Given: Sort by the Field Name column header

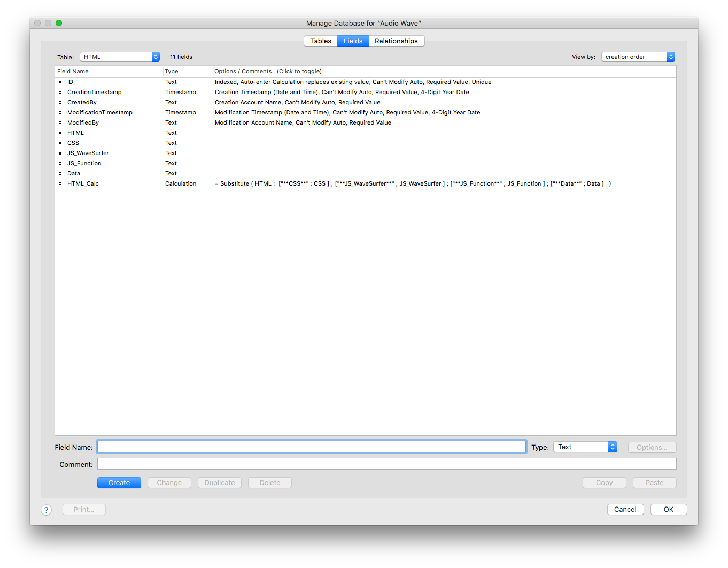Looking at the screenshot, I should (109, 71).
